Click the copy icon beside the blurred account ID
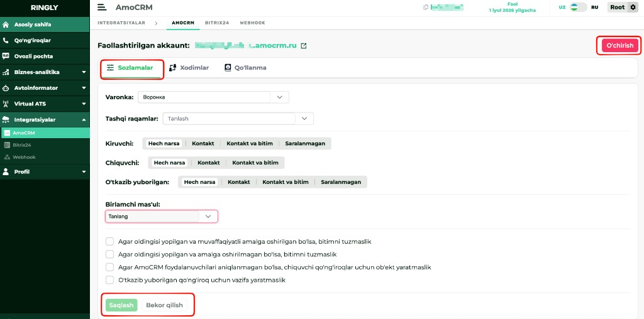Viewport: 644px width, 319px height. pos(426,8)
